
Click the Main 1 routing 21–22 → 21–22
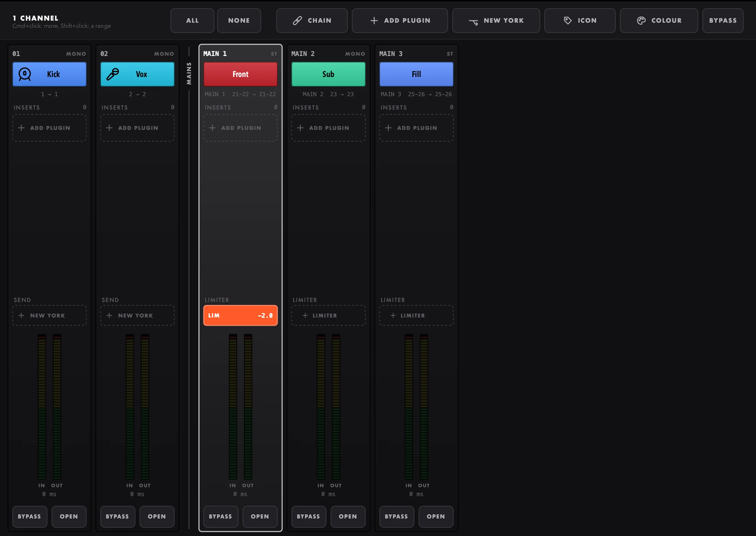click(254, 94)
